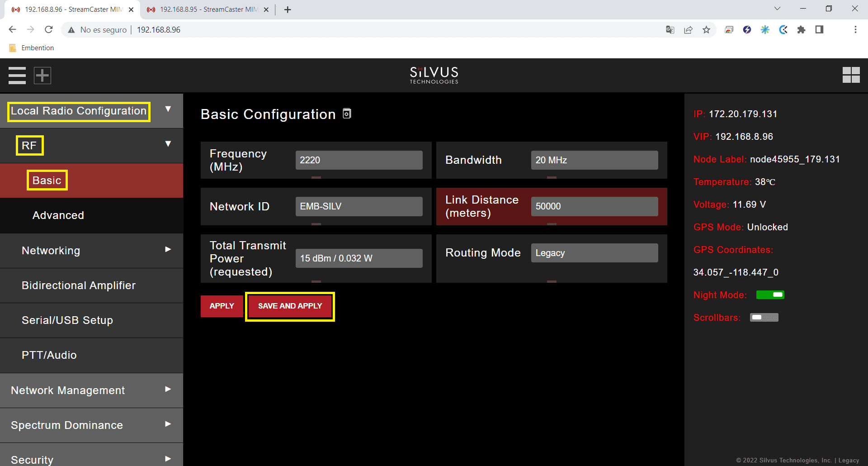
Task: Click the plus add-panel icon
Action: (x=42, y=76)
